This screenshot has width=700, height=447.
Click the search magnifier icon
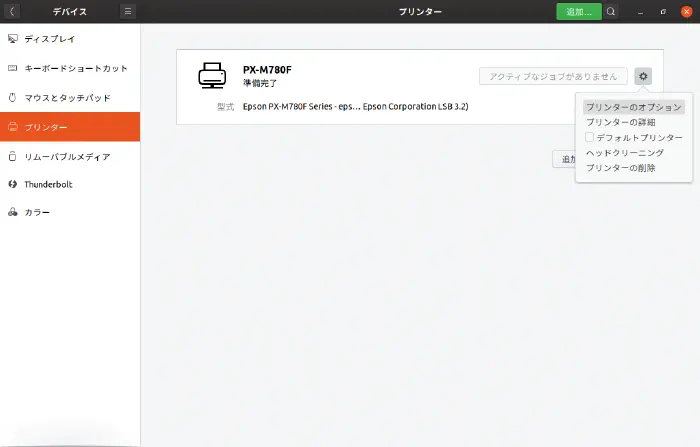pos(611,11)
